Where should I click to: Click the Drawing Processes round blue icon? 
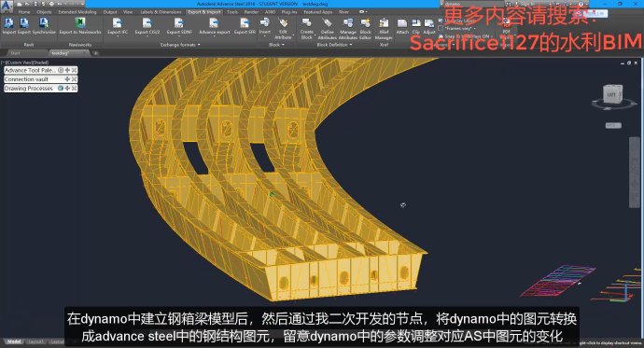[x=61, y=89]
